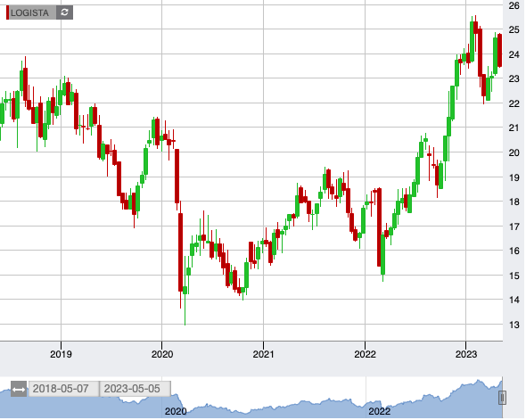The height and width of the screenshot is (420, 526).
Task: Click the 2022 label in the navigator strip
Action: tap(380, 411)
